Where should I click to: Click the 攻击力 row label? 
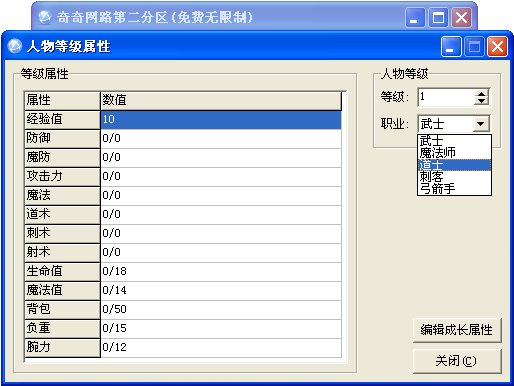pyautogui.click(x=62, y=176)
